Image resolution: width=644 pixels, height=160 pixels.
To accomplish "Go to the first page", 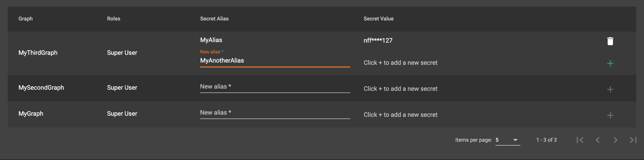I will tap(580, 140).
